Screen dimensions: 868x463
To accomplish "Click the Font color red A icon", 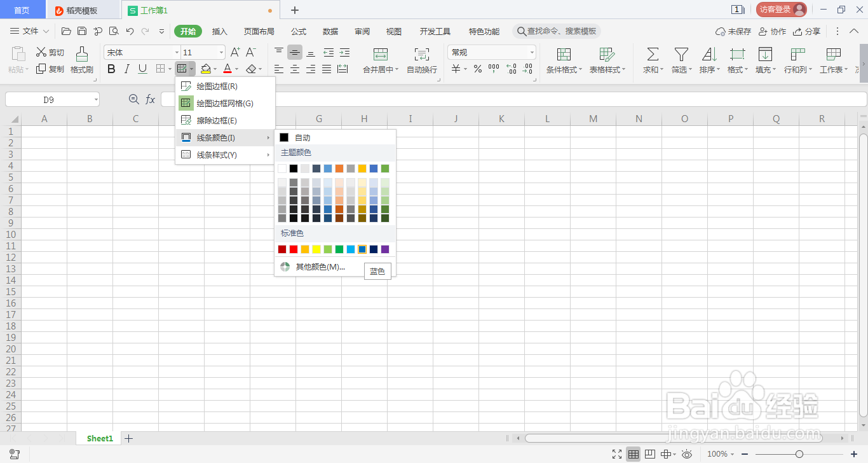I will (227, 69).
